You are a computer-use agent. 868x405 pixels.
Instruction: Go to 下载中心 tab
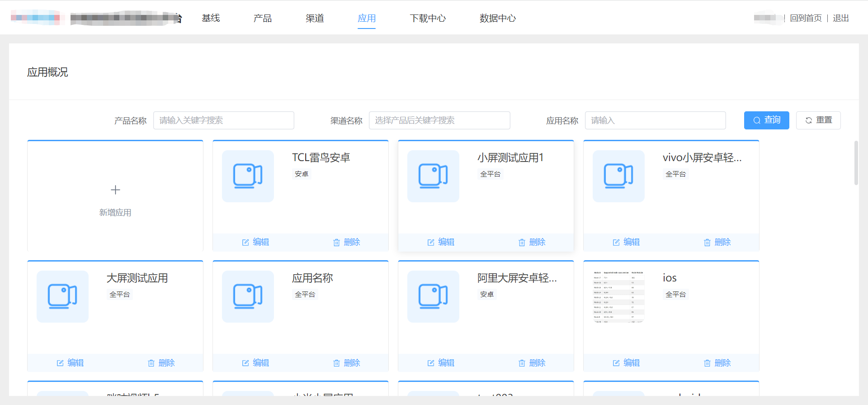(x=428, y=18)
